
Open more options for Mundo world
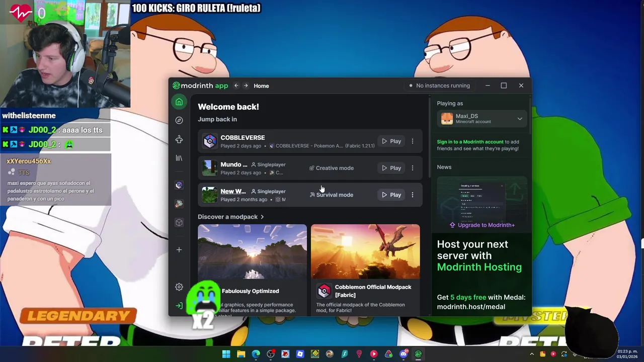point(413,168)
